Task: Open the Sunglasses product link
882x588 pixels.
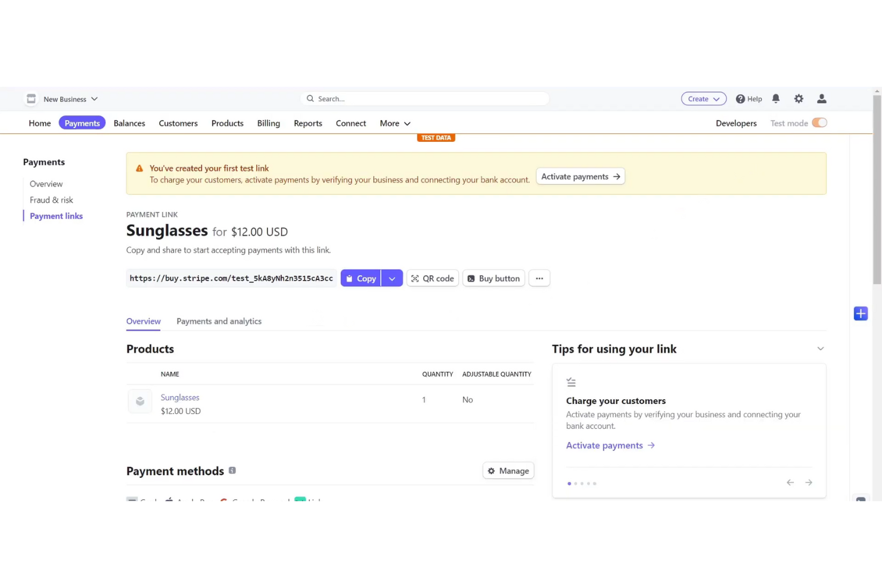Action: pyautogui.click(x=180, y=397)
